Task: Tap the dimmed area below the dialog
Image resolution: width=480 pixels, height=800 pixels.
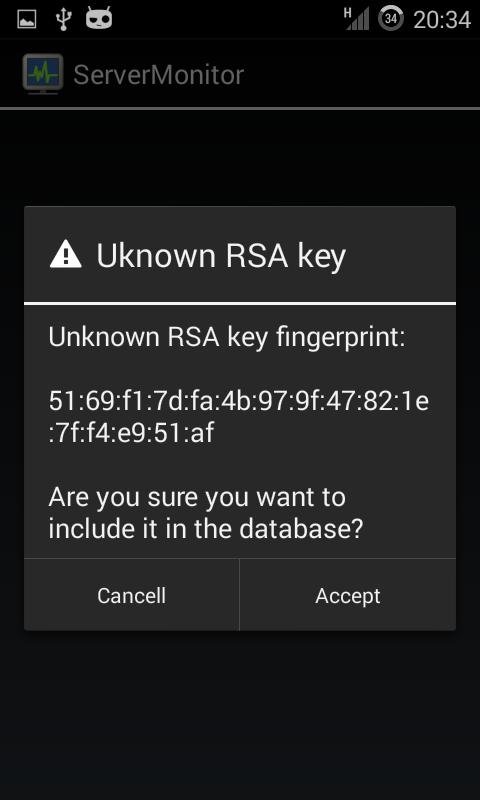Action: tap(240, 714)
